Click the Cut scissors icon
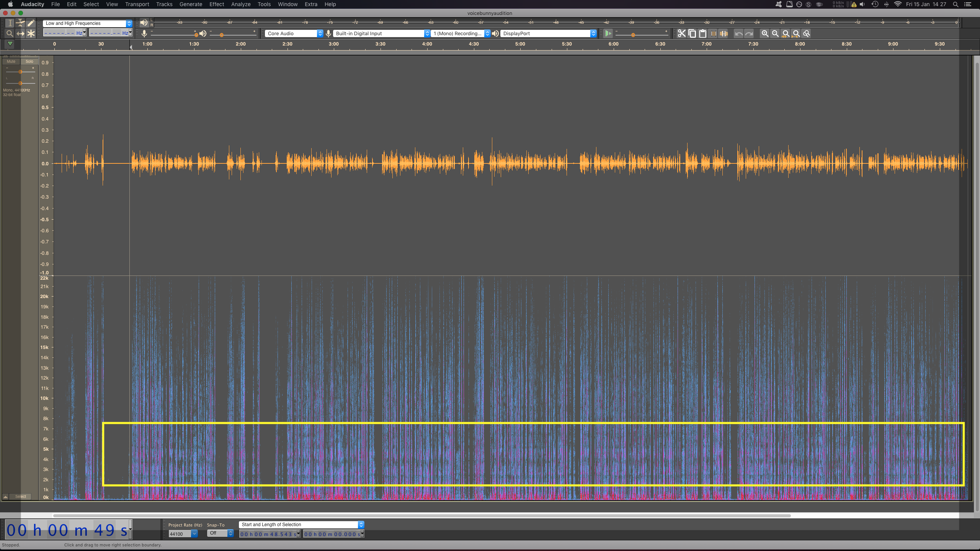This screenshot has height=551, width=980. [x=681, y=34]
